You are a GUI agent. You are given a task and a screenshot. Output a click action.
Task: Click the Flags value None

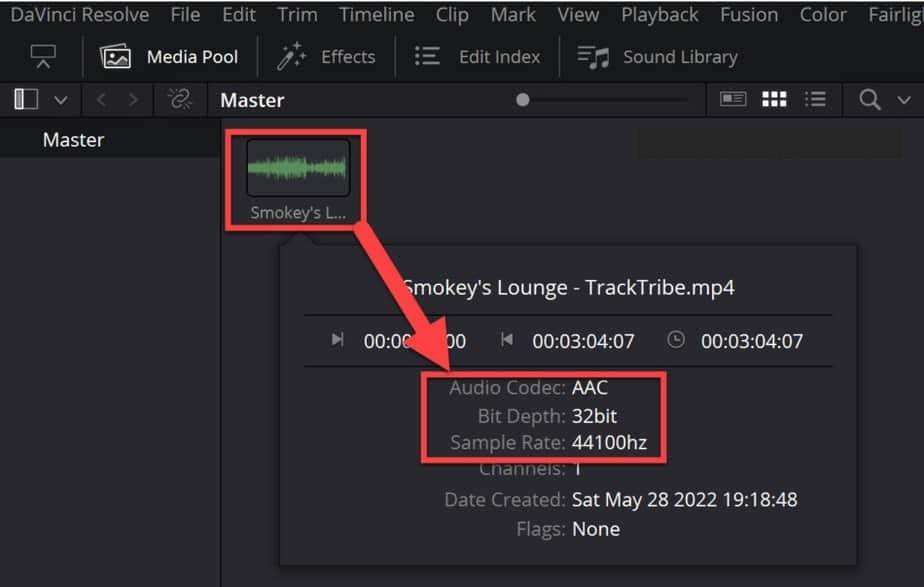(x=596, y=529)
